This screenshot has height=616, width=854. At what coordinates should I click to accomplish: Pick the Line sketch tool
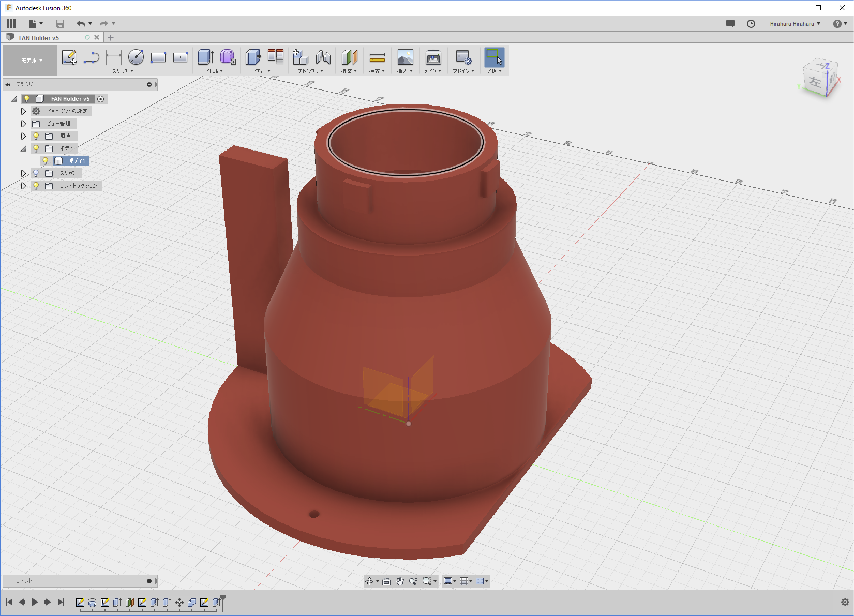(x=92, y=57)
